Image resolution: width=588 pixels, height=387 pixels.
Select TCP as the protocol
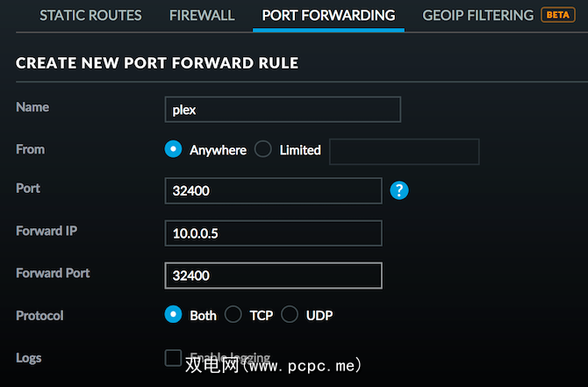pyautogui.click(x=233, y=314)
